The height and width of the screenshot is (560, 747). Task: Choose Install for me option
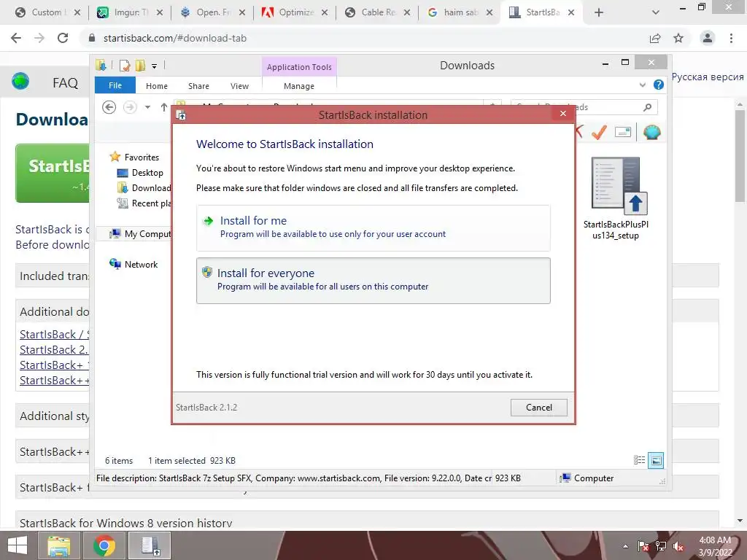pyautogui.click(x=373, y=227)
